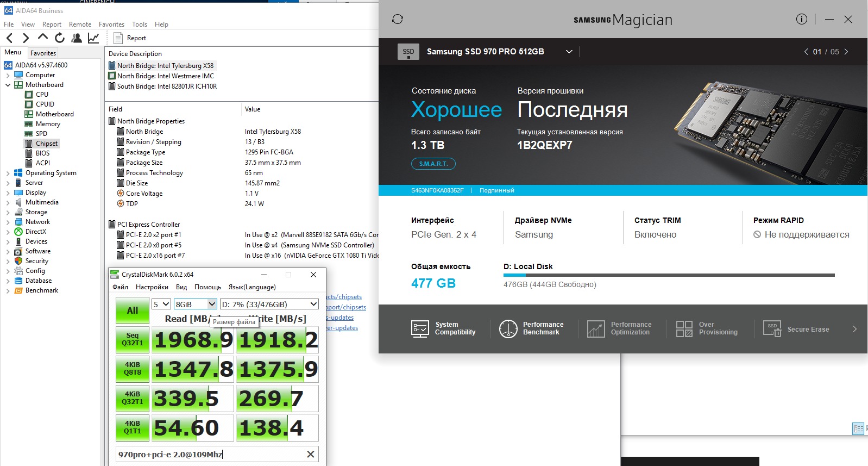Screen dimensions: 868x466
Task: Go to previous drive in Samsung Magician
Action: click(x=806, y=52)
